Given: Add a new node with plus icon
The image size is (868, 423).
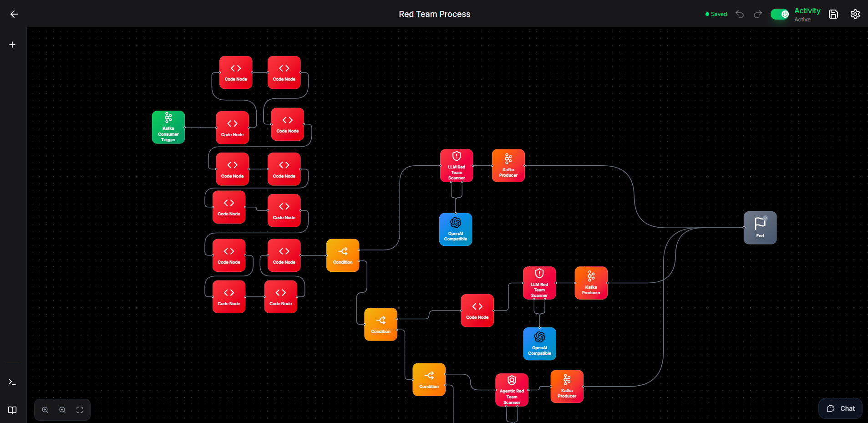Looking at the screenshot, I should click(x=12, y=45).
